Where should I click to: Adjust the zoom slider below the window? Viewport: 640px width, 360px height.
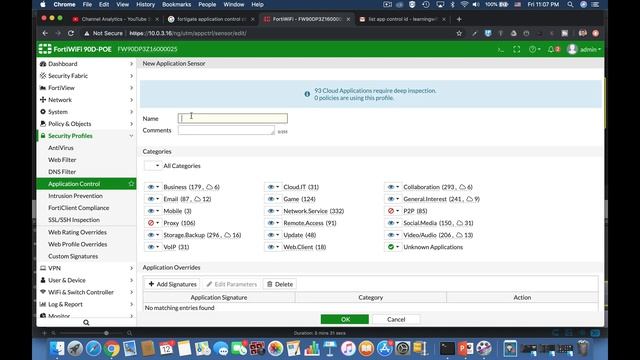[106, 333]
